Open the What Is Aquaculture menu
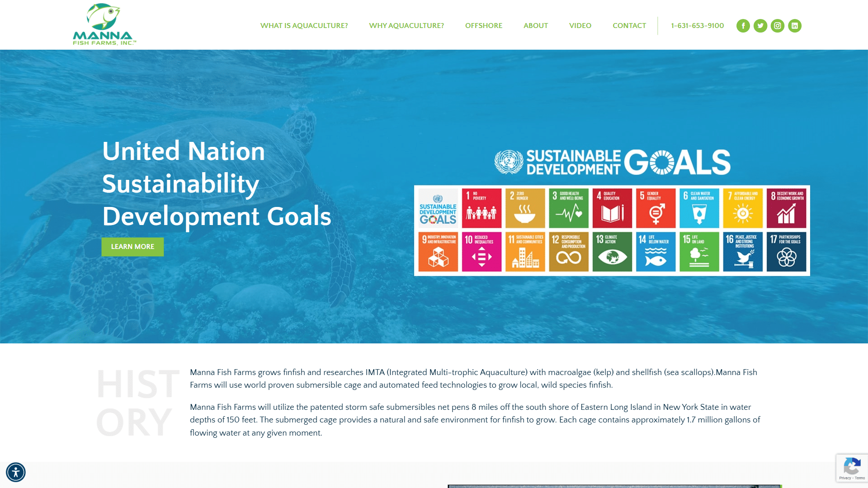 point(304,26)
